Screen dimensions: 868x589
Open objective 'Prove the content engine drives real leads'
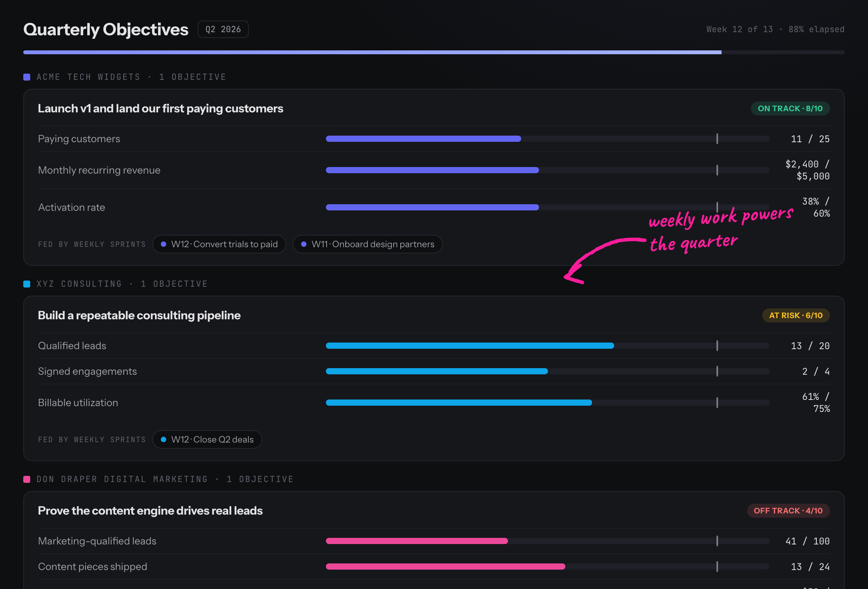tap(150, 511)
